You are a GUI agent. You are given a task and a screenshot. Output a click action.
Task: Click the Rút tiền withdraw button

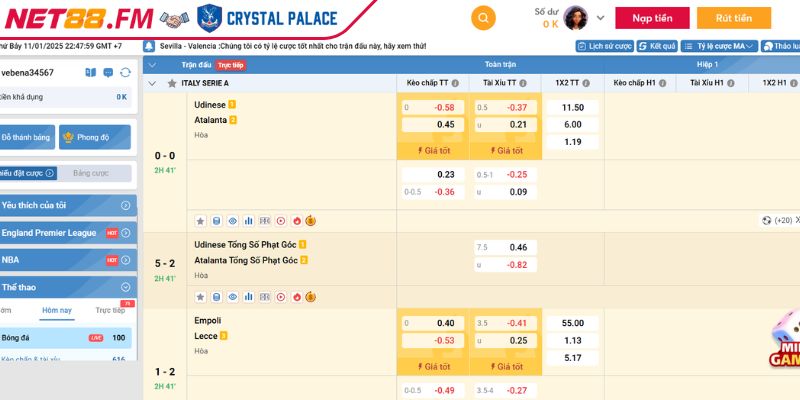735,18
